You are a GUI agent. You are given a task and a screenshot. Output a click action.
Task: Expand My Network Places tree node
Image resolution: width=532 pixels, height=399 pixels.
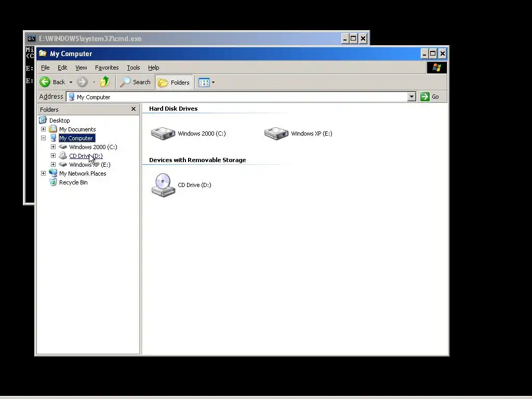44,174
